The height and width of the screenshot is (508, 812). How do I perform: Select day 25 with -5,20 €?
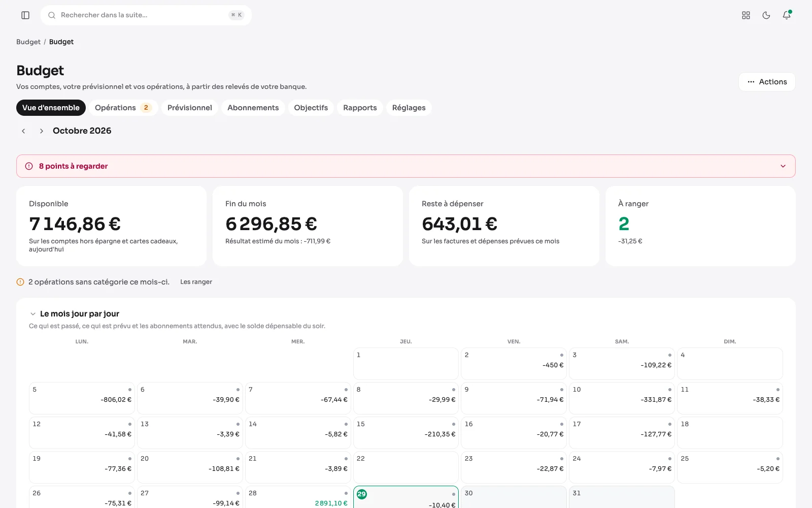pos(730,467)
